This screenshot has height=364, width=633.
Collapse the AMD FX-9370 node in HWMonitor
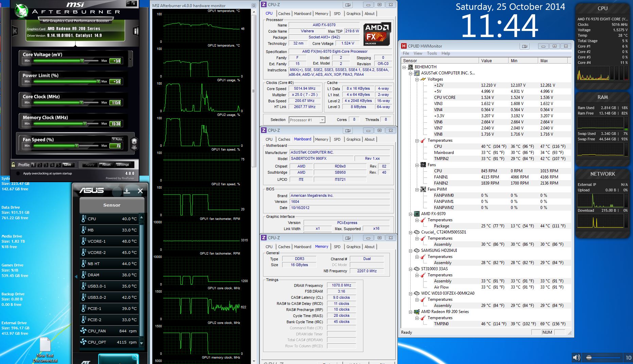410,214
